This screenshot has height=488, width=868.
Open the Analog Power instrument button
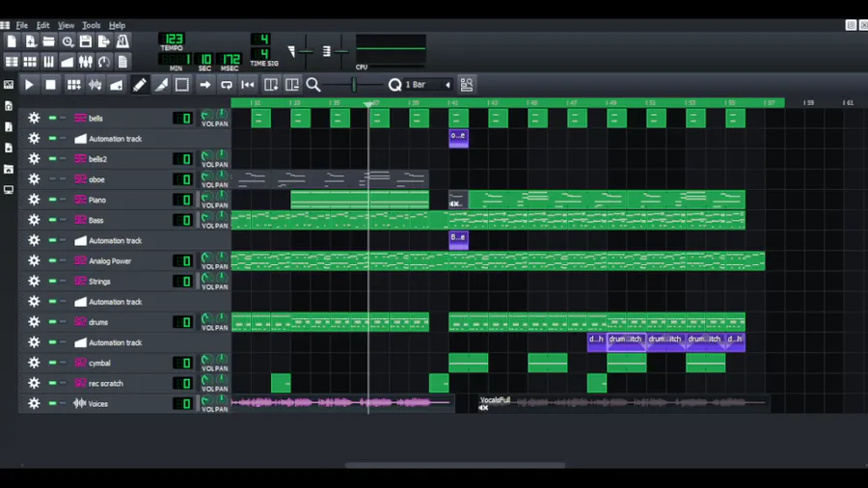pyautogui.click(x=121, y=260)
